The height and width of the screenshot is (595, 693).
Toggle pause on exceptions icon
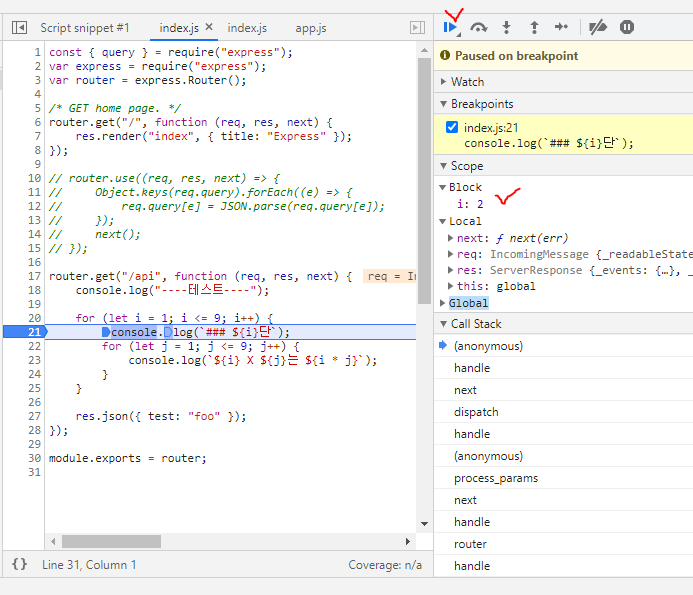click(627, 28)
